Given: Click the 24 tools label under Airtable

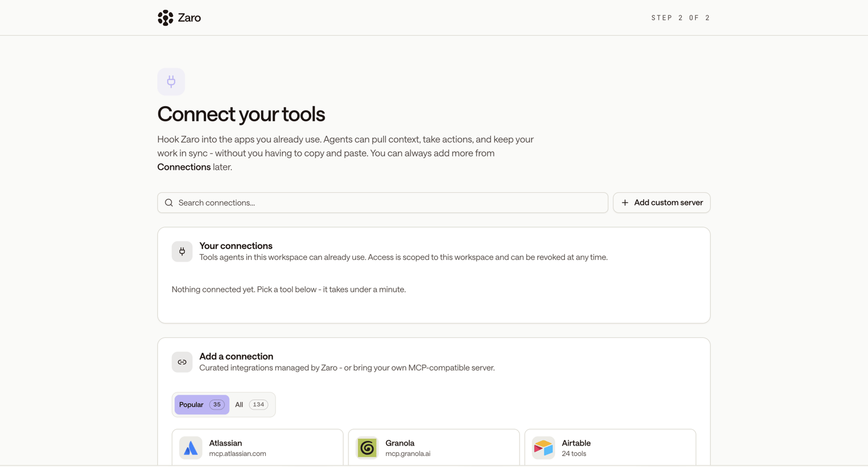Looking at the screenshot, I should tap(574, 453).
